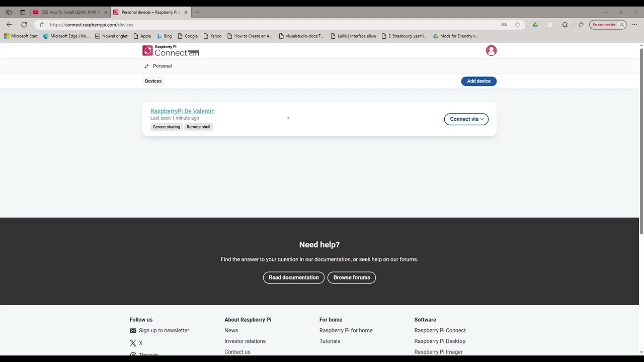Click the page vertical scrollbar thumb
The width and height of the screenshot is (644, 362).
pyautogui.click(x=641, y=141)
